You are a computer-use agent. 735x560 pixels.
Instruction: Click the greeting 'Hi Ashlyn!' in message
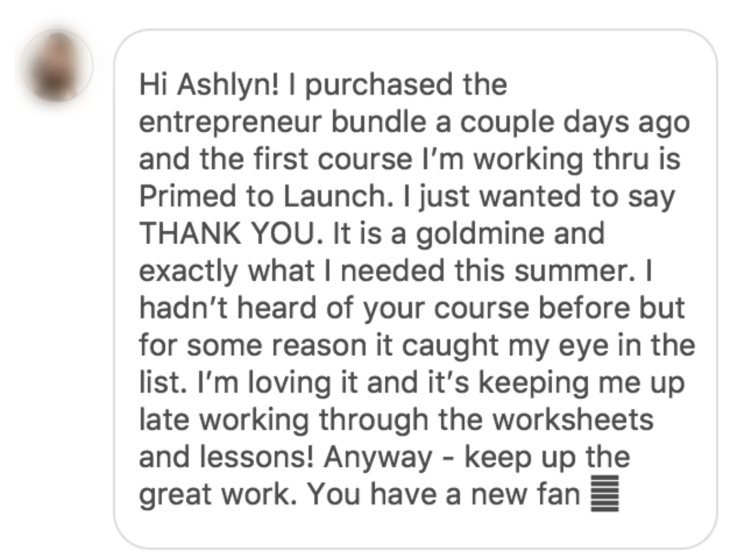208,85
